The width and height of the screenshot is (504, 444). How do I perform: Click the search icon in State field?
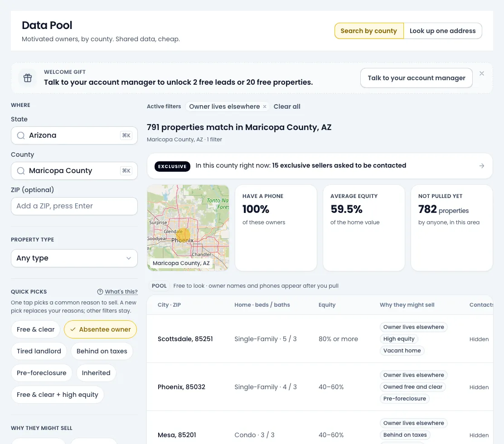21,135
